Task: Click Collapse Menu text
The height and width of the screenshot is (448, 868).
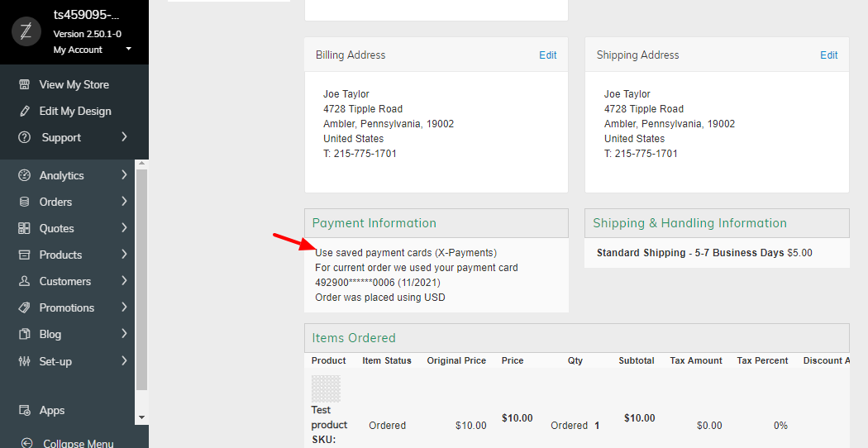Action: point(79,444)
